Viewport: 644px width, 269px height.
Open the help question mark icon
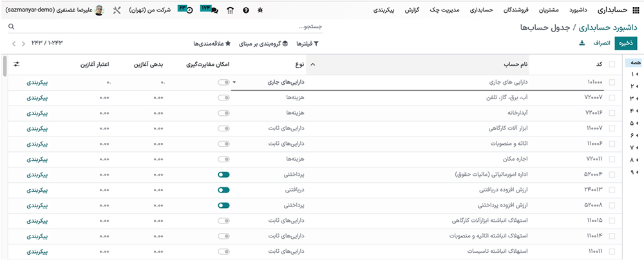[x=245, y=11]
